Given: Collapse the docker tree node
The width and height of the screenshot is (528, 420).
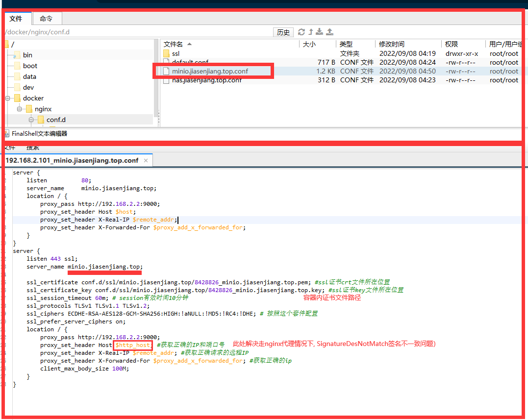Looking at the screenshot, I should (8, 98).
